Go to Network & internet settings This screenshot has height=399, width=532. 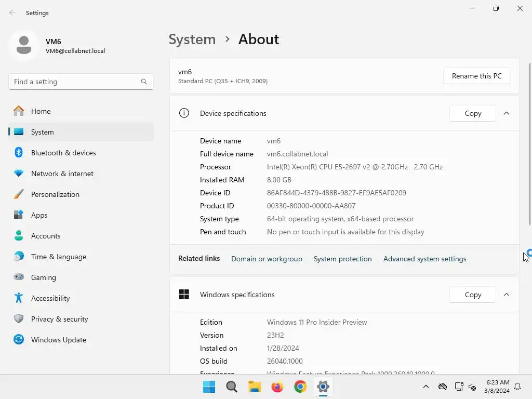click(x=81, y=174)
